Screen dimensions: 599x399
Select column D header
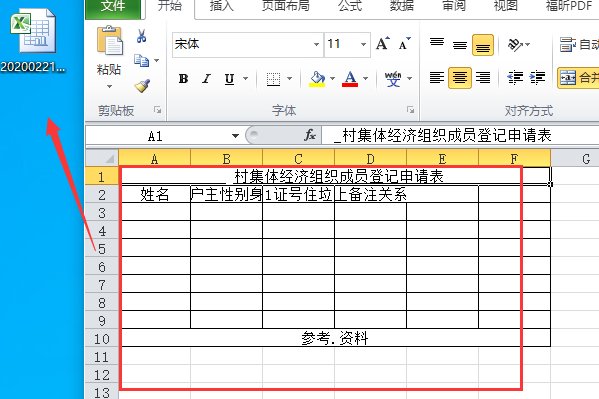coord(371,159)
